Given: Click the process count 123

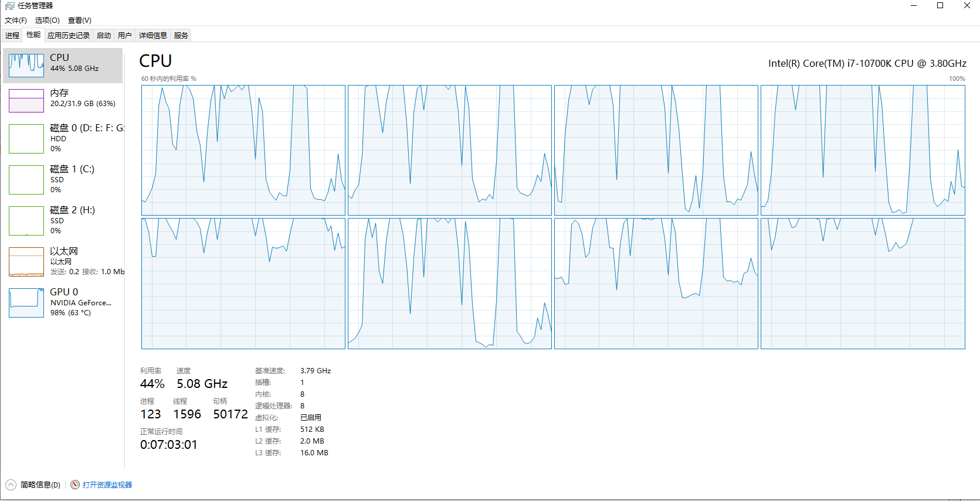Looking at the screenshot, I should (151, 414).
